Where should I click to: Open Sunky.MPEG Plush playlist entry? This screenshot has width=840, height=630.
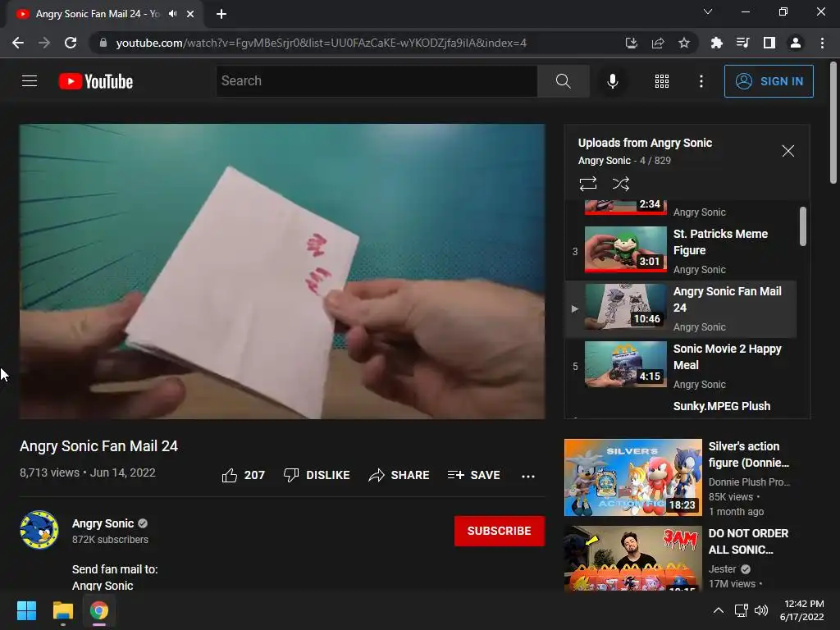[x=722, y=406]
